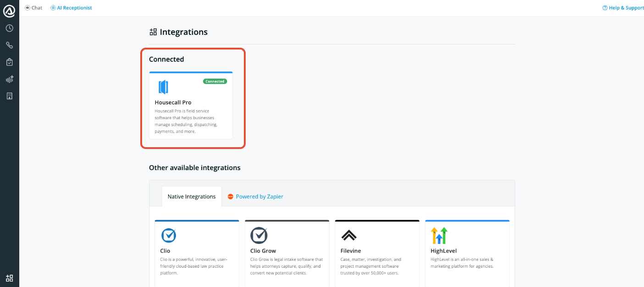The width and height of the screenshot is (644, 287).
Task: Open the Clio Grow integration title
Action: point(263,251)
